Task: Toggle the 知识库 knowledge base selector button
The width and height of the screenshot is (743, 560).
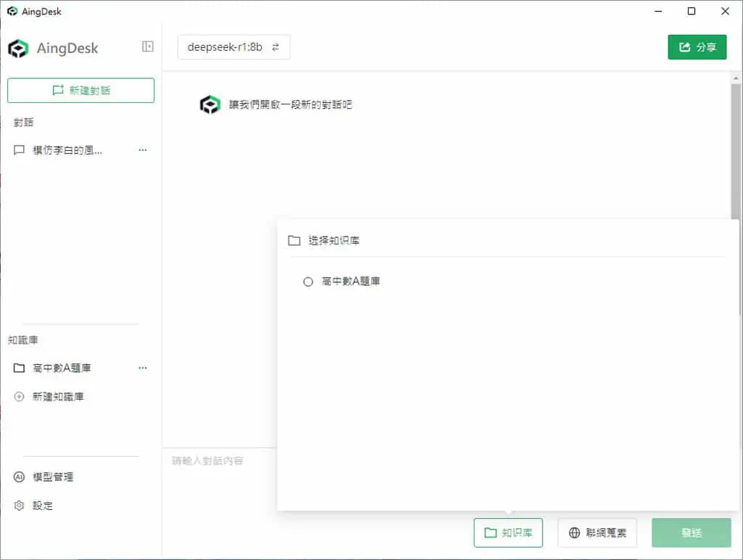Action: 508,533
